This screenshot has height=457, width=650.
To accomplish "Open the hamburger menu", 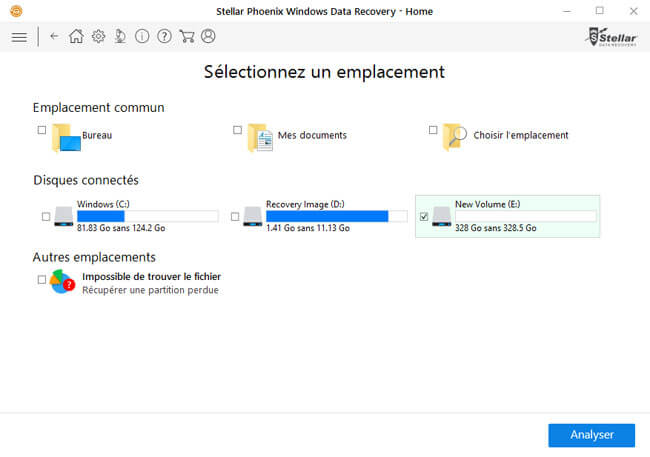I will (x=19, y=37).
